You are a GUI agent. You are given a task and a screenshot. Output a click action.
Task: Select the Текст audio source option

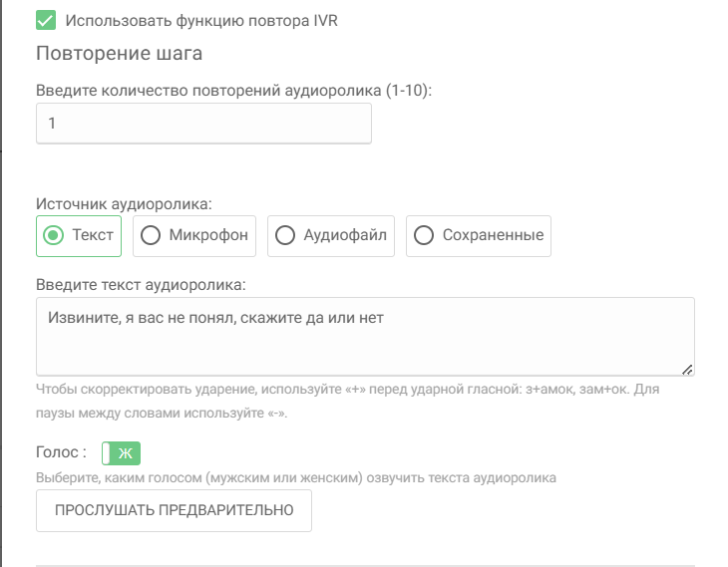pyautogui.click(x=79, y=236)
